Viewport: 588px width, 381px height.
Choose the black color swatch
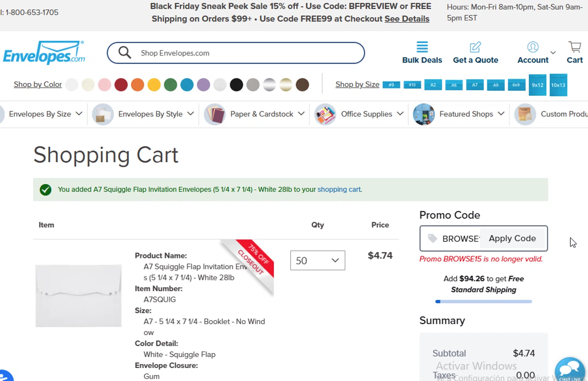[x=236, y=85]
